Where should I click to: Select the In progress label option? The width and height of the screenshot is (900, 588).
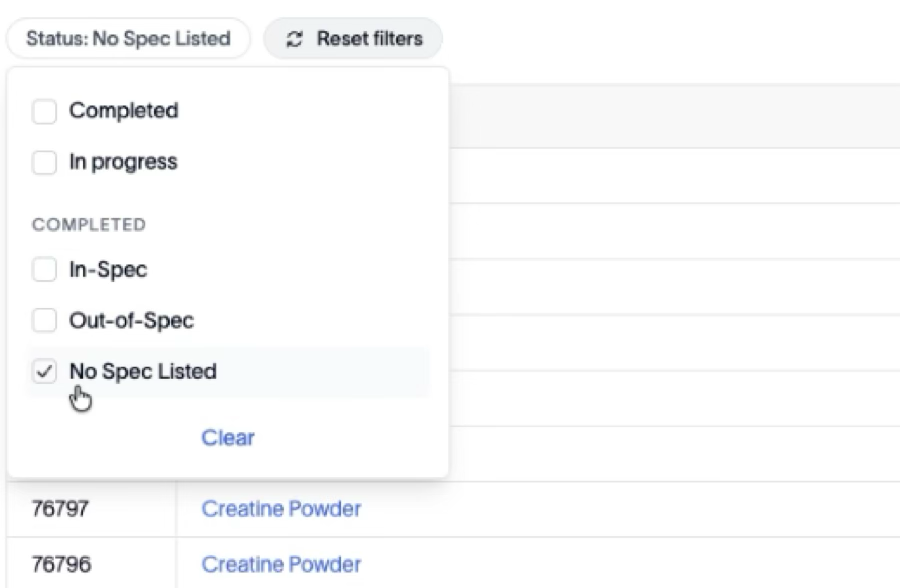tap(123, 162)
